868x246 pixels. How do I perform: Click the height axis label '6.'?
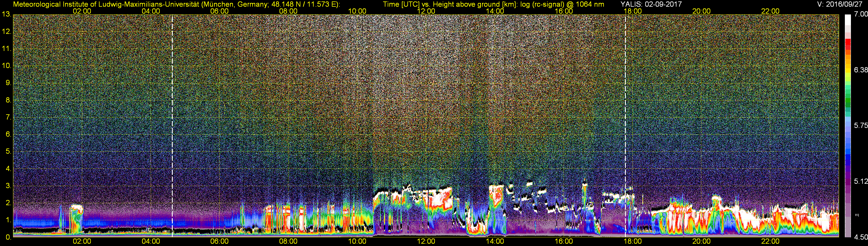point(8,135)
